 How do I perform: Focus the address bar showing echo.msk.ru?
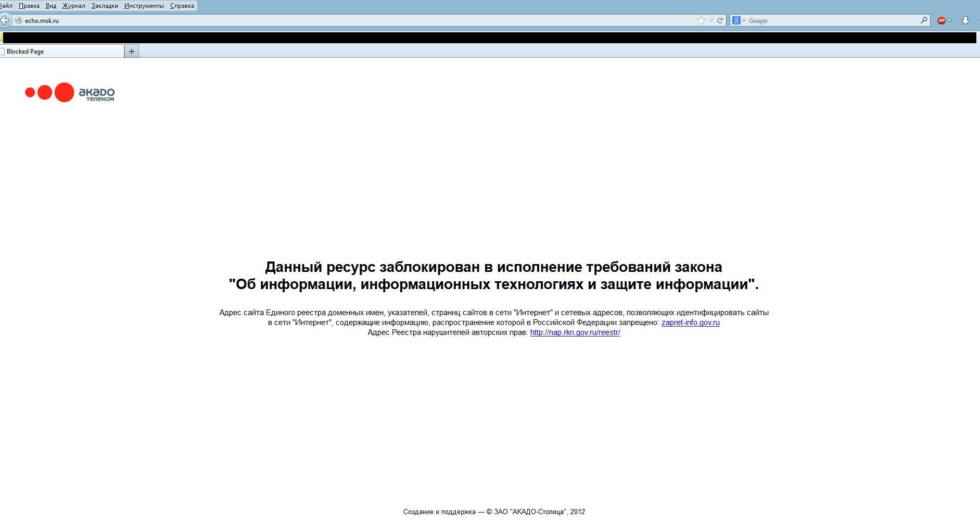point(359,20)
